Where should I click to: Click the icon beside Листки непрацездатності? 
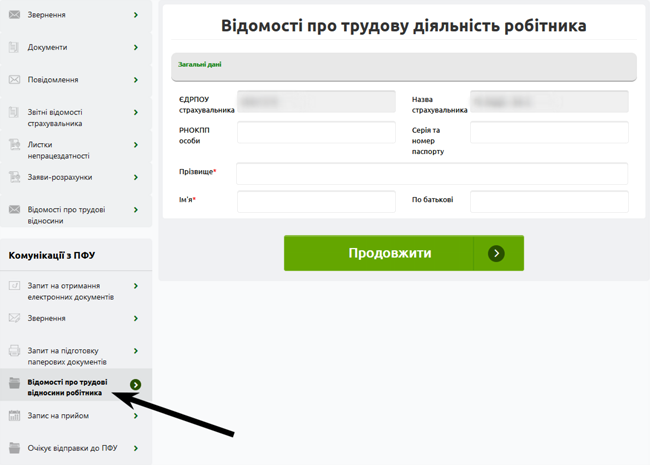pyautogui.click(x=14, y=146)
